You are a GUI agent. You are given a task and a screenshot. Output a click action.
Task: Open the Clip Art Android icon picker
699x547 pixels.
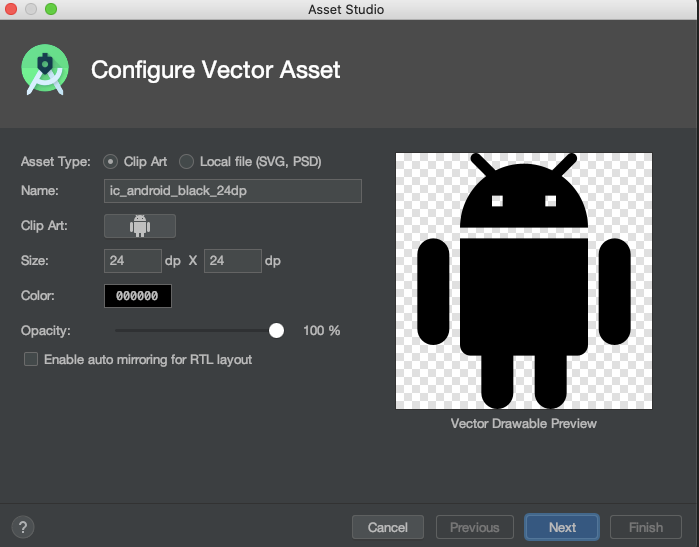(x=140, y=226)
